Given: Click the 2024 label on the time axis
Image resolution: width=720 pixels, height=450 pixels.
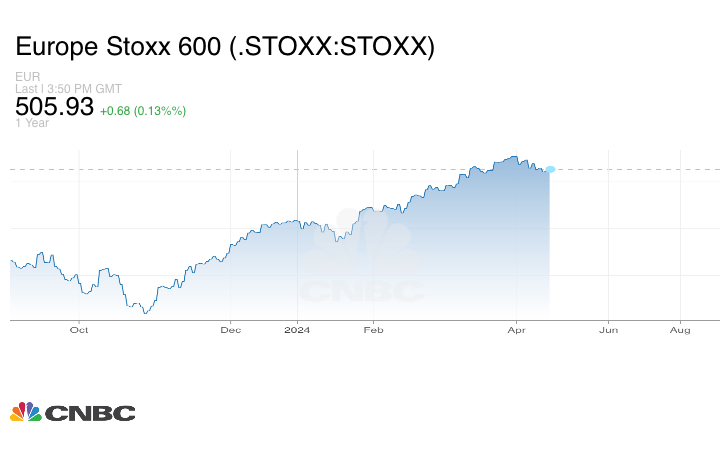Looking at the screenshot, I should (x=298, y=329).
